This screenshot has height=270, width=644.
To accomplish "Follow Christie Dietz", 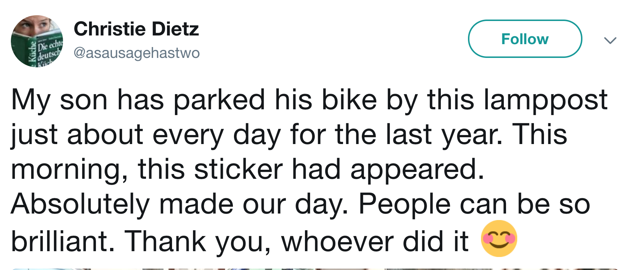I will pyautogui.click(x=524, y=39).
